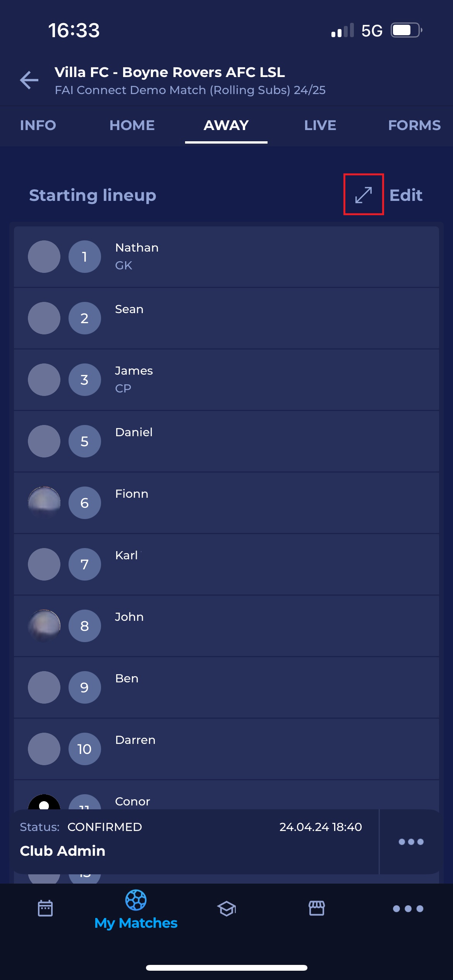Switch to the INFO tab
This screenshot has width=453, height=980.
(38, 125)
